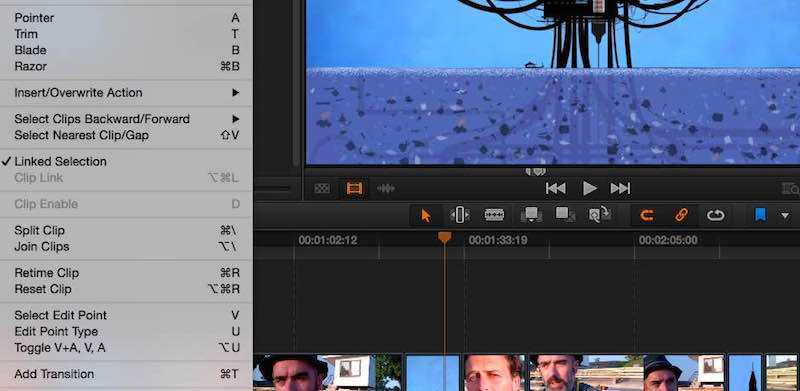The height and width of the screenshot is (391, 800).
Task: Choose Select Edit Point from menu
Action: [x=126, y=315]
